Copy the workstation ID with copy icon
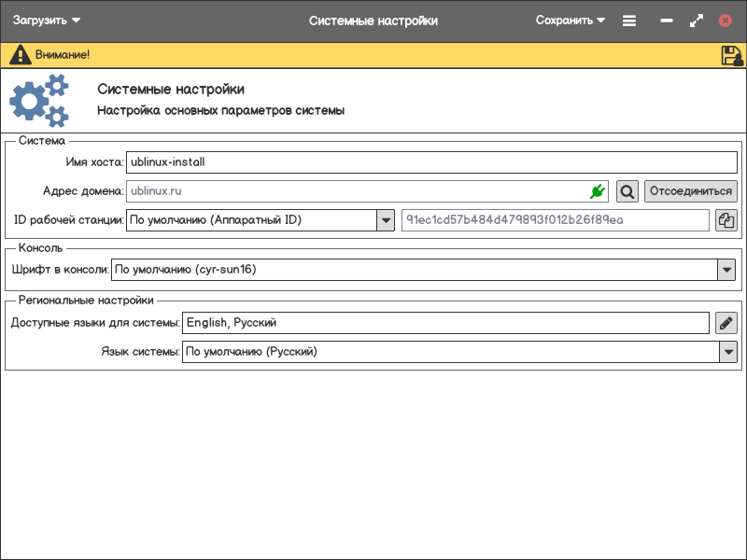 tap(726, 220)
